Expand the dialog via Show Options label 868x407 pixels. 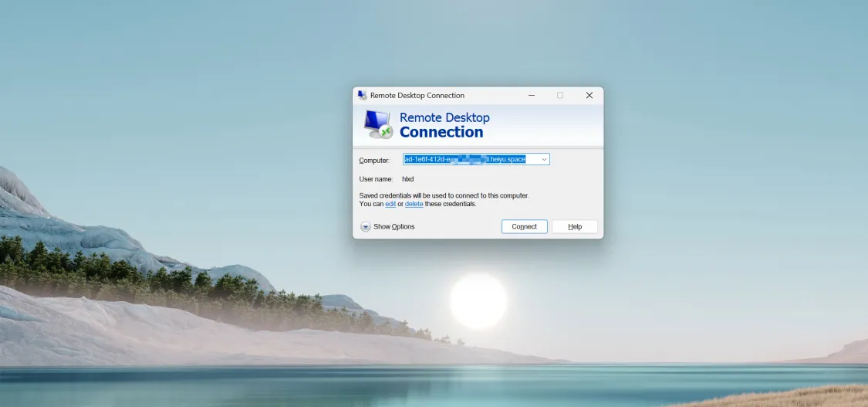(x=394, y=226)
